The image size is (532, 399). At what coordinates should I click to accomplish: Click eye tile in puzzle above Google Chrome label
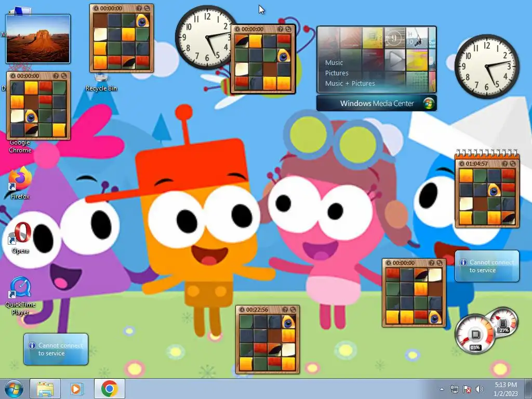point(31,116)
